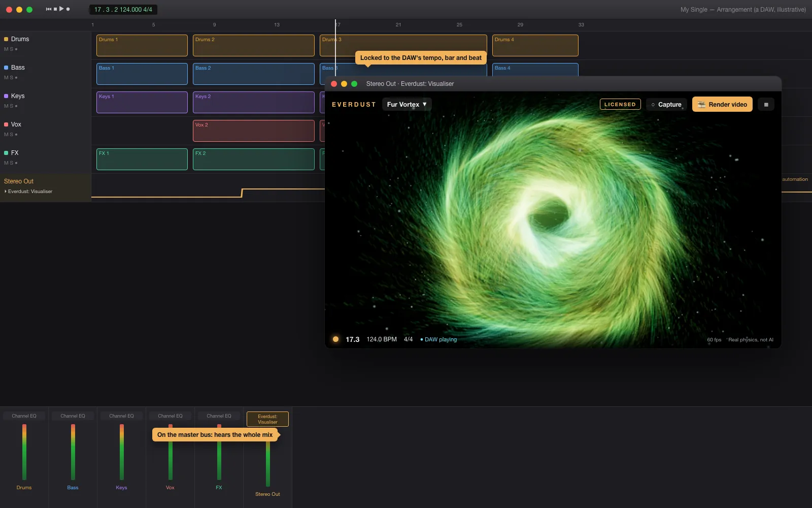This screenshot has width=812, height=508.
Task: Arm recording on the FX track
Action: [16, 163]
